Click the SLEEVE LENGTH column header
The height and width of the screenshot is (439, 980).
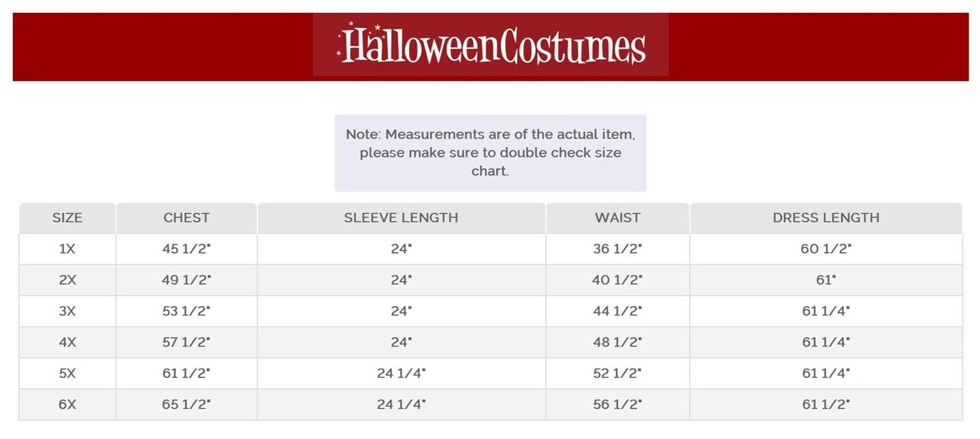click(401, 218)
